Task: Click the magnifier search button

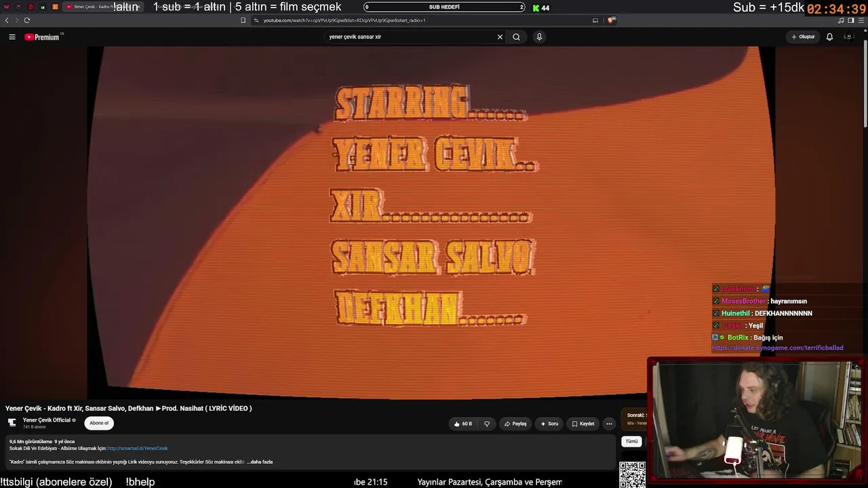Action: click(516, 37)
